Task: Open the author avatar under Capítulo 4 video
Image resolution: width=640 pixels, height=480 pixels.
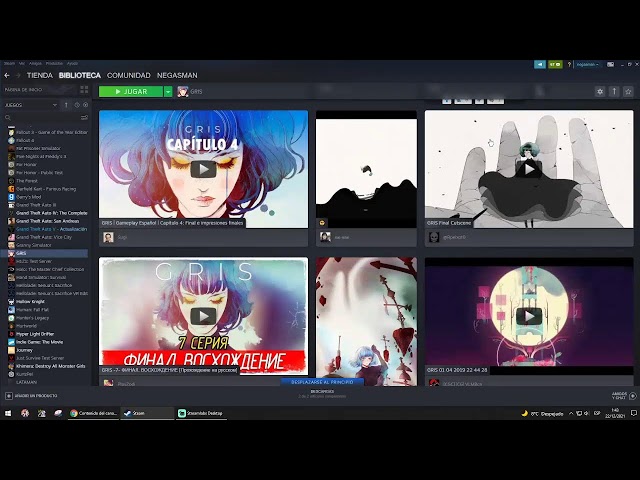Action: coord(108,237)
